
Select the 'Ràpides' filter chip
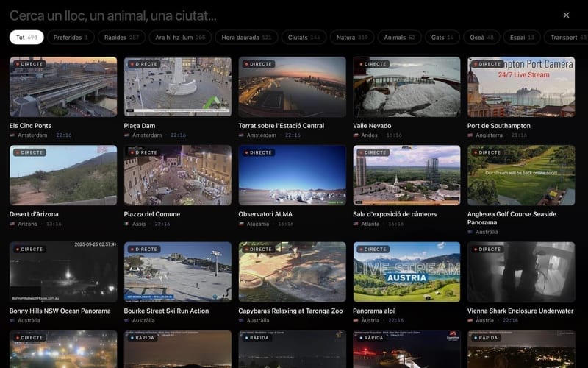coord(121,38)
